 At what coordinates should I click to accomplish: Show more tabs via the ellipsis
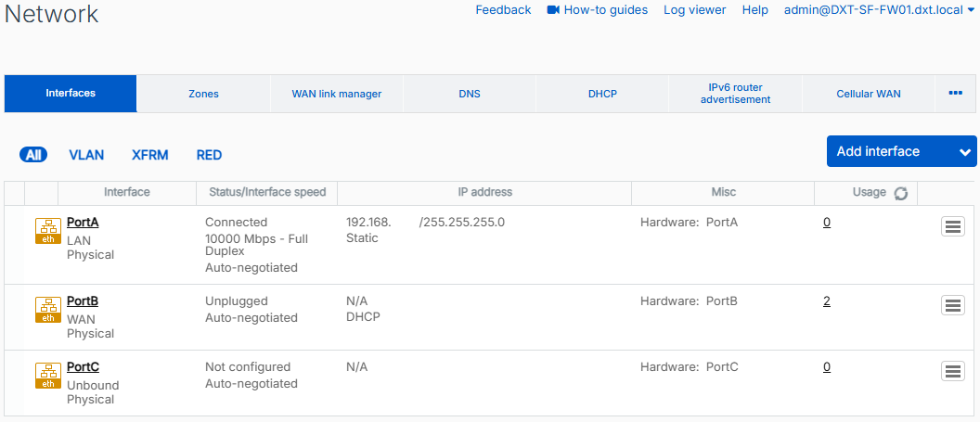point(955,94)
